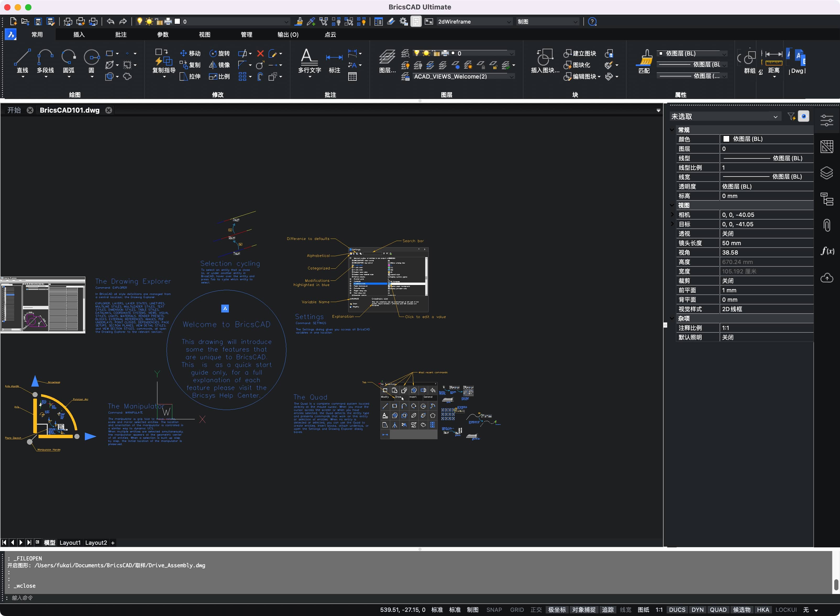Click the 镜像 (Mirror) tool
This screenshot has width=840, height=616.
220,65
